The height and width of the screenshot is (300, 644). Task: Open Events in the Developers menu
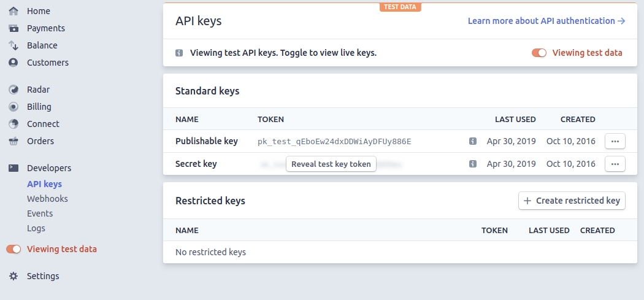pyautogui.click(x=40, y=213)
